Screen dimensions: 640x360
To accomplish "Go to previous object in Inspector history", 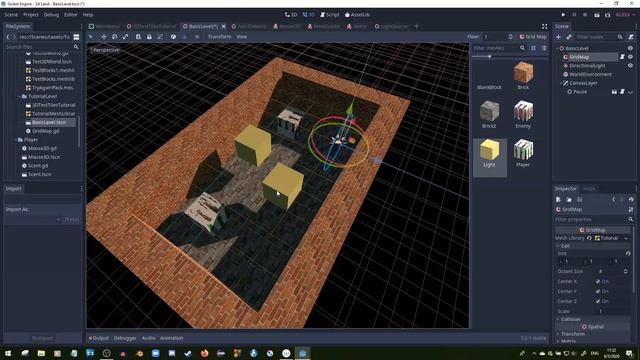I will tap(613, 200).
